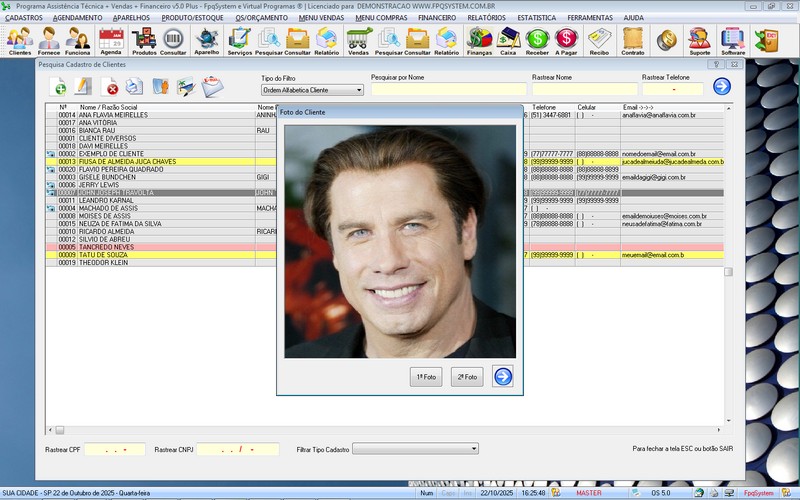
Task: Click the client list vertical scrollbar handle
Action: point(729,272)
